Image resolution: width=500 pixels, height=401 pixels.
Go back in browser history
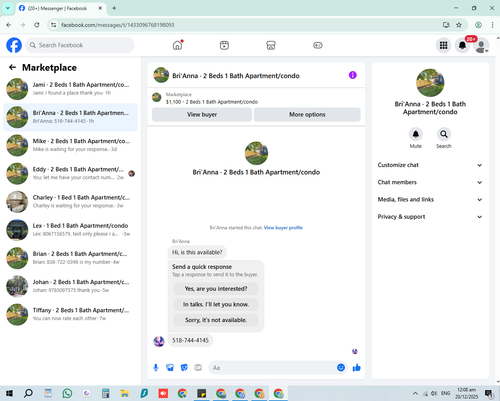(x=9, y=25)
